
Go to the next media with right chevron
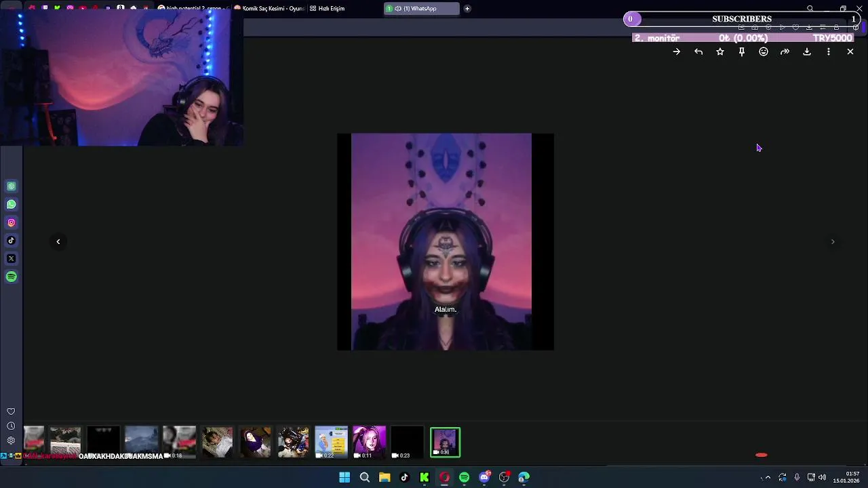click(x=833, y=241)
